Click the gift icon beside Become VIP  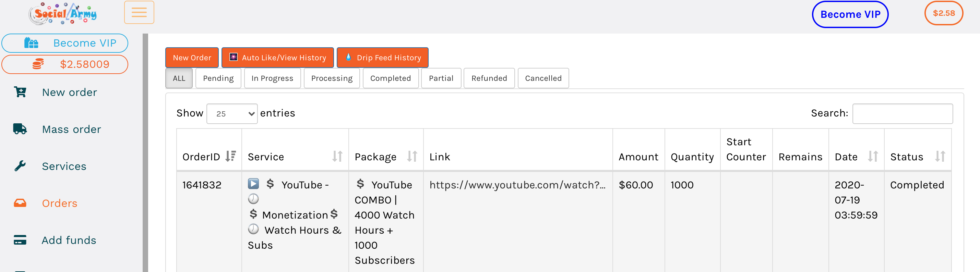tap(31, 43)
